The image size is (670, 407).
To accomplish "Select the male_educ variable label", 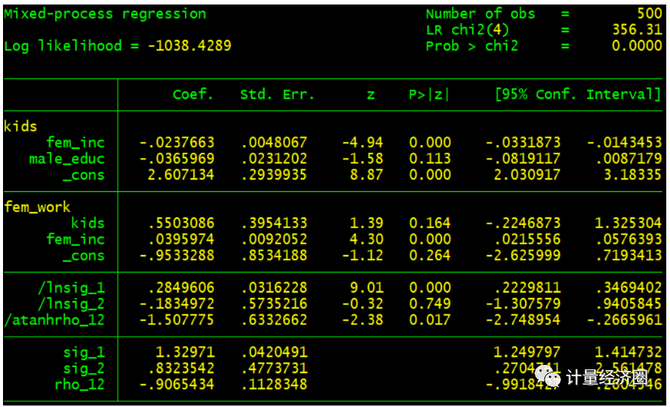I will (x=67, y=159).
